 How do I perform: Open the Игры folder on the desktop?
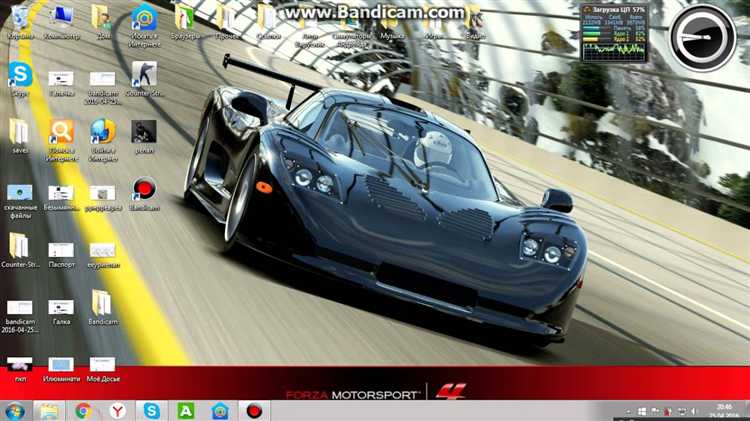[433, 24]
